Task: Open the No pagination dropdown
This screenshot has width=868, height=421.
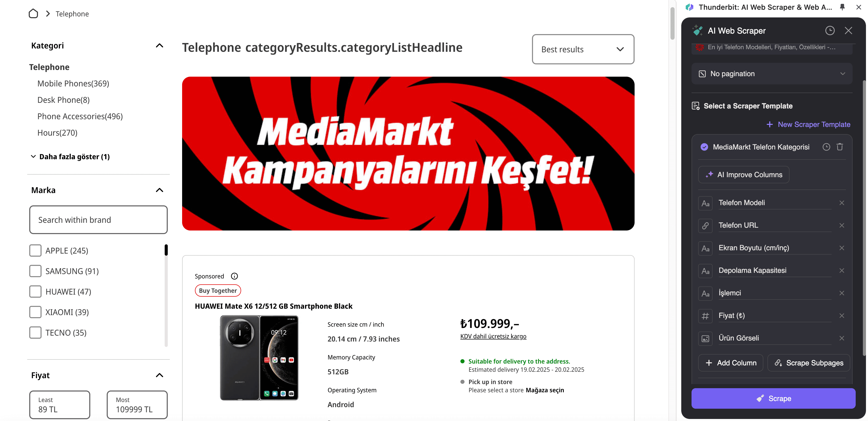Action: [x=772, y=74]
